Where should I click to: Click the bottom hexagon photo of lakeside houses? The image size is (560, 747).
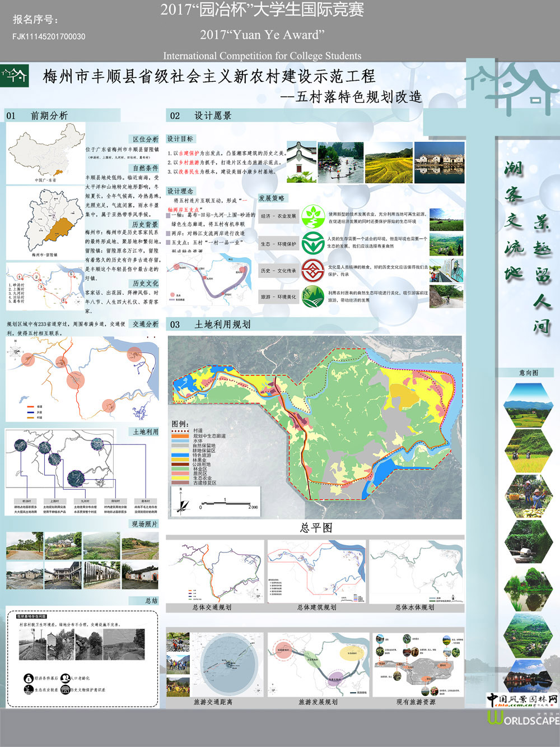[x=528, y=677]
